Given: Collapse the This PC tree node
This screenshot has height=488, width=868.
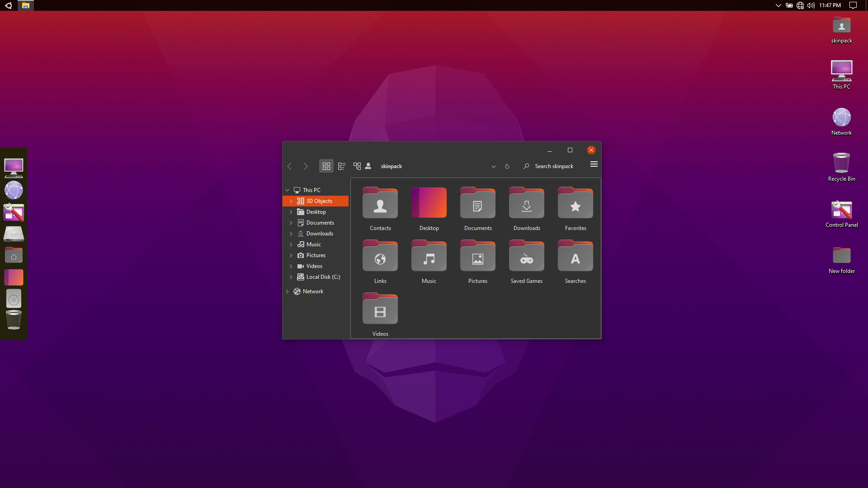Looking at the screenshot, I should (288, 190).
